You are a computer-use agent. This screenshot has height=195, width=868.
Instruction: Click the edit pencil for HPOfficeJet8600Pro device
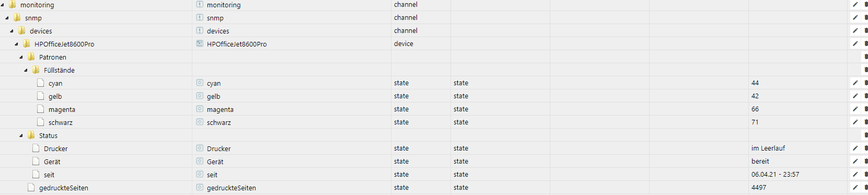click(x=855, y=43)
